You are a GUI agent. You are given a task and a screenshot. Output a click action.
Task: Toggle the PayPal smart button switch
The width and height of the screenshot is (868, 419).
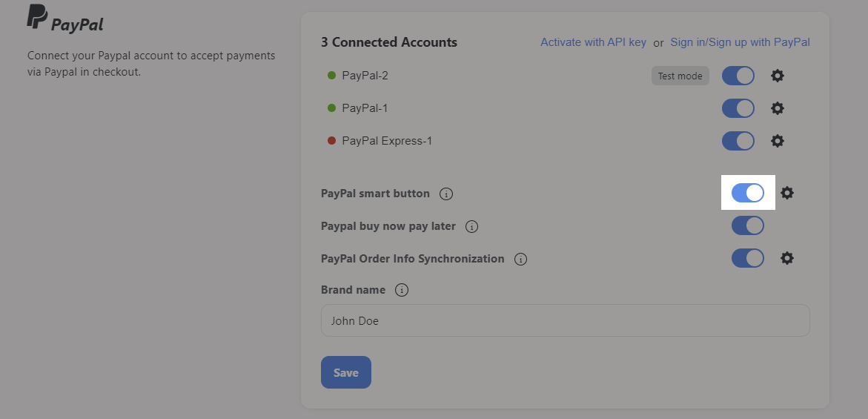coord(747,193)
